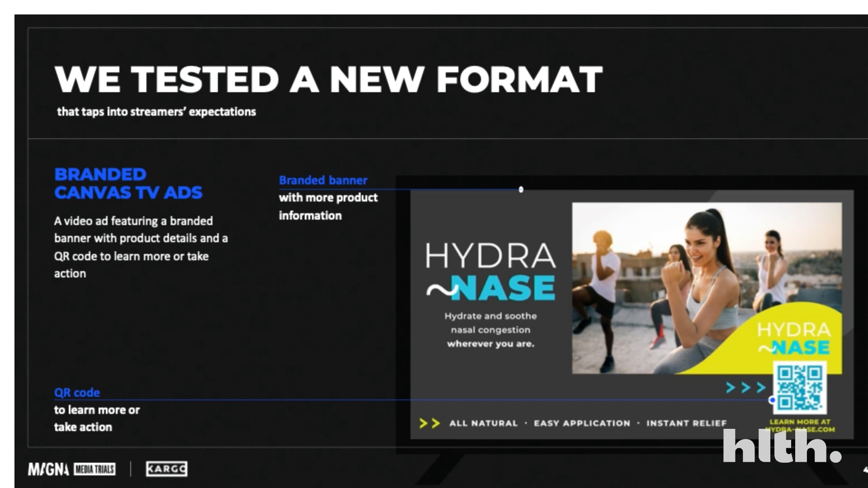Click the large HYDRA NASE logo
The image size is (868, 488).
coord(491,272)
